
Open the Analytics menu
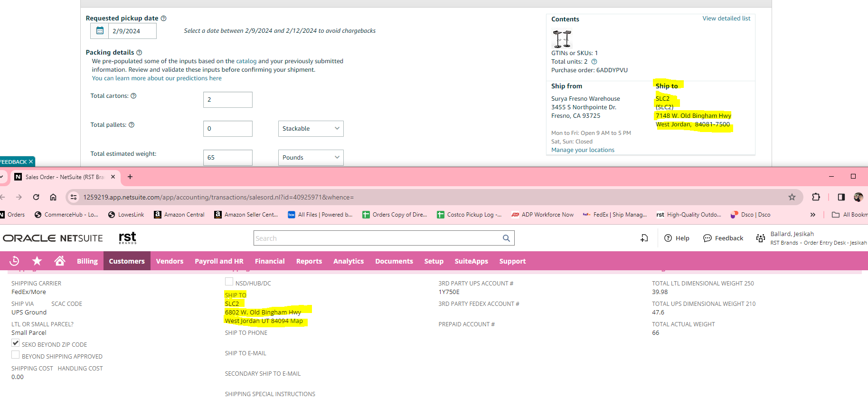click(349, 261)
